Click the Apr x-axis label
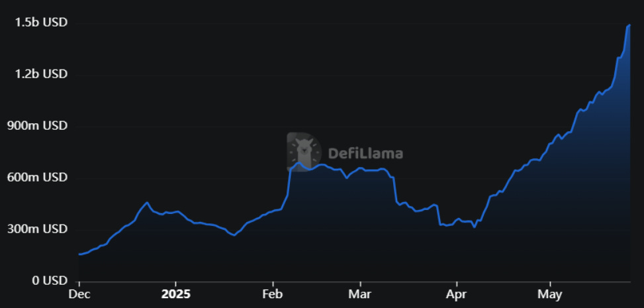The height and width of the screenshot is (308, 644). click(457, 295)
